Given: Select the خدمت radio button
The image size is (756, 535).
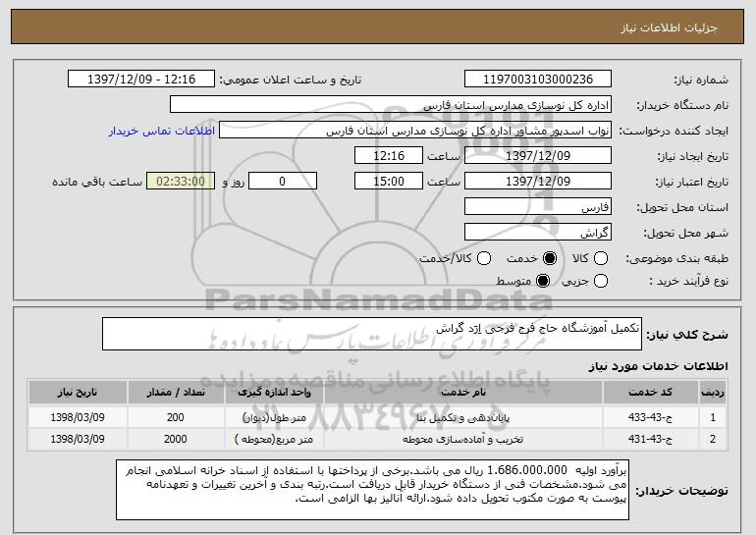Looking at the screenshot, I should click(x=550, y=259).
